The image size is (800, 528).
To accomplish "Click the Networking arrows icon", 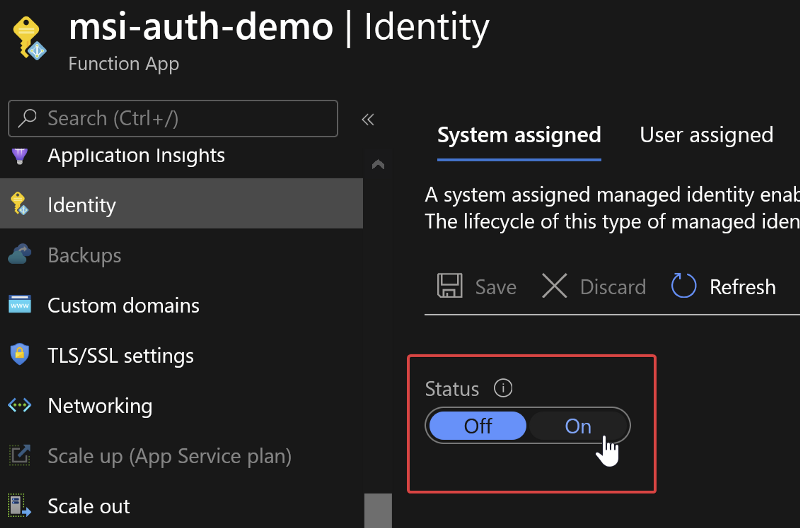I will pyautogui.click(x=19, y=406).
